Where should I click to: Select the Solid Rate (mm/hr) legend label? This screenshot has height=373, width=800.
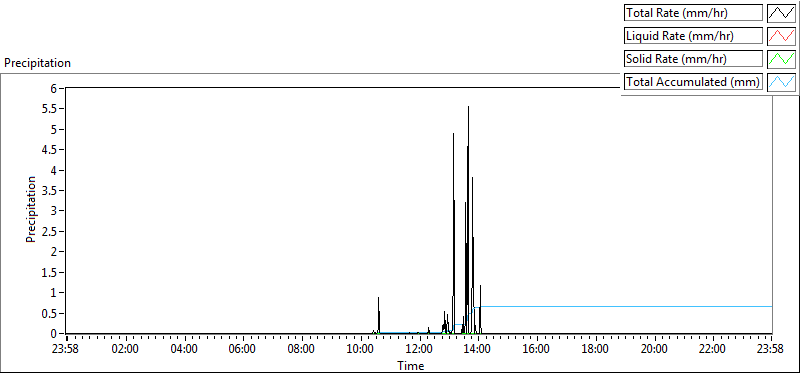[x=693, y=59]
